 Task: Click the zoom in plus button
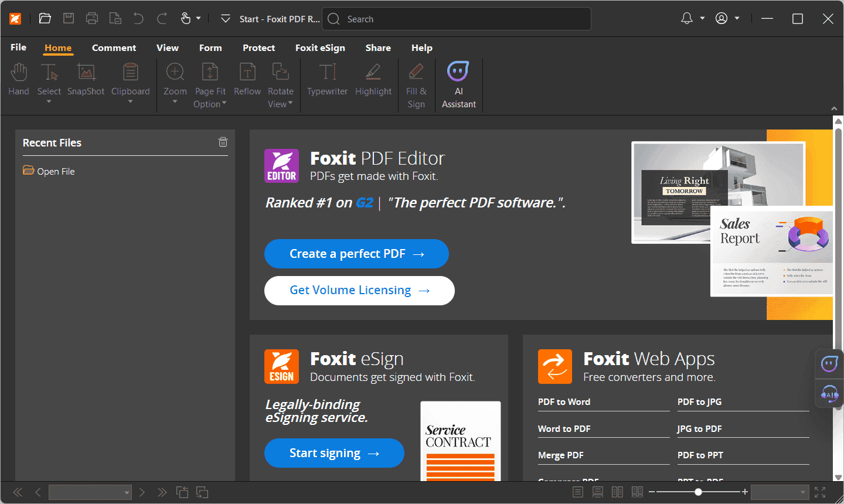[745, 492]
